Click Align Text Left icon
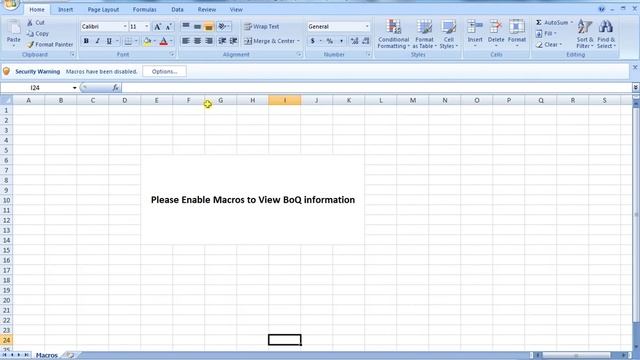Screen dimensions: 640x360 point(186,41)
